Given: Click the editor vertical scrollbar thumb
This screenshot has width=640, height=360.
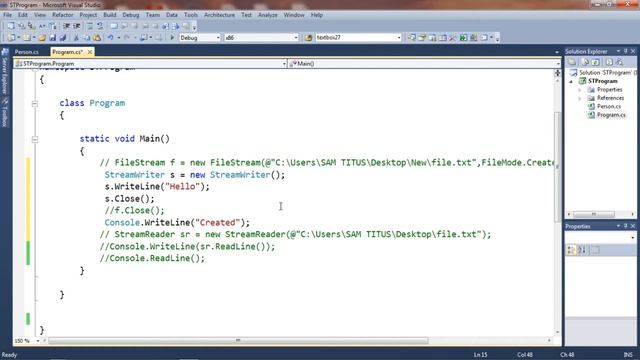Looking at the screenshot, I should [557, 167].
